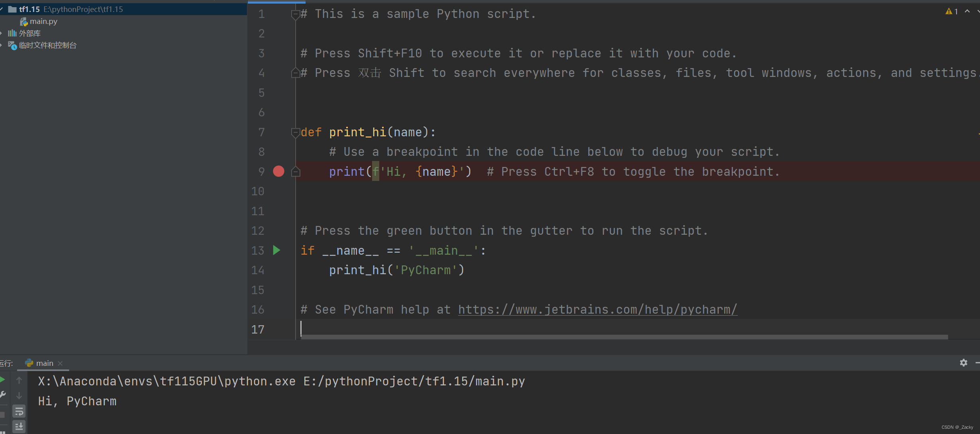This screenshot has height=434, width=980.
Task: Click the editor horizontal scrollbar
Action: tap(624, 337)
